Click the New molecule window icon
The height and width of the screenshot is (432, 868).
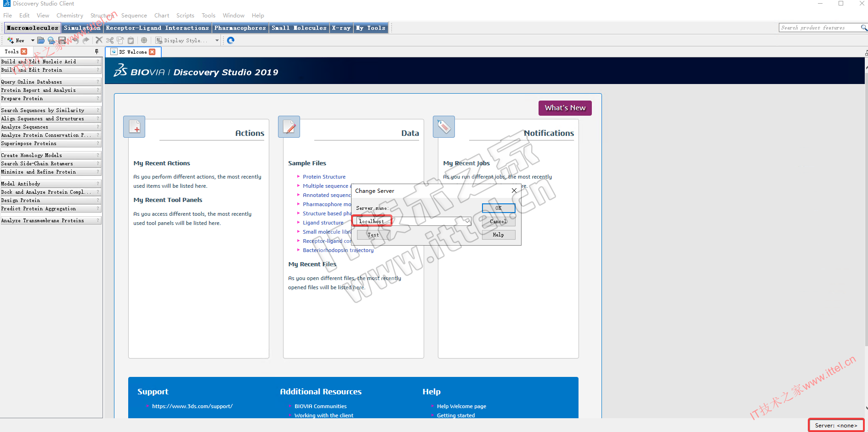[10, 40]
